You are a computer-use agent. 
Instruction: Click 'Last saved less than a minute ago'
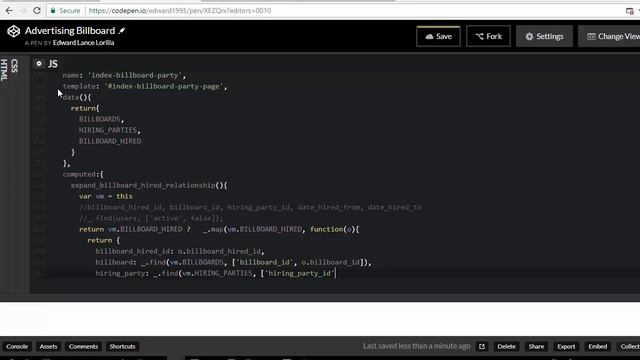[417, 346]
